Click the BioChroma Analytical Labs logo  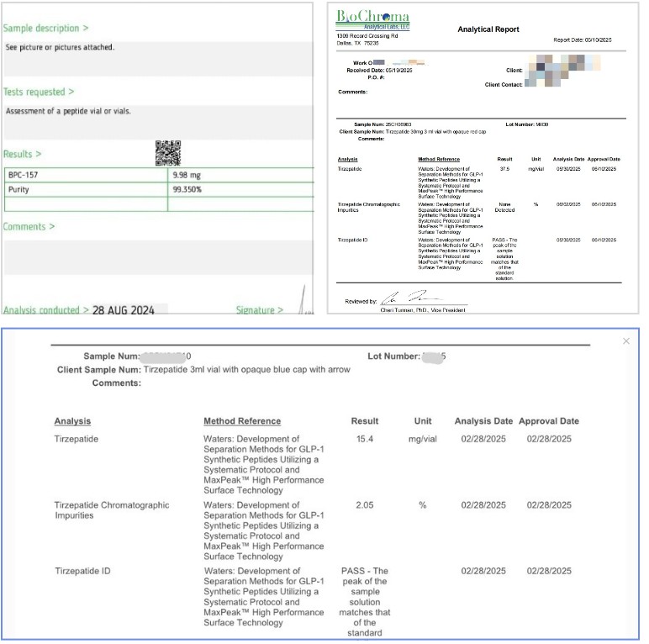coord(372,20)
